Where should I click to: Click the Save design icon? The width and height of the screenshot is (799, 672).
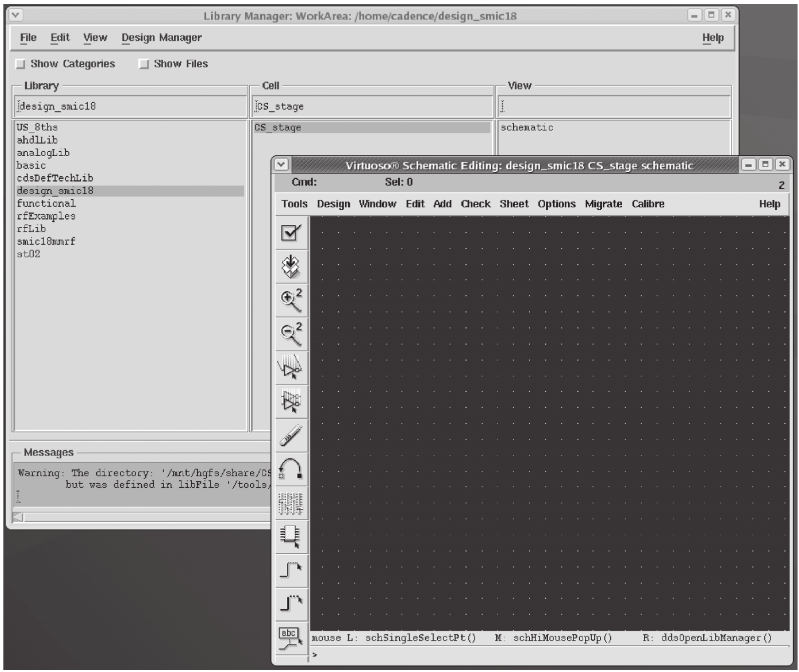[x=291, y=267]
